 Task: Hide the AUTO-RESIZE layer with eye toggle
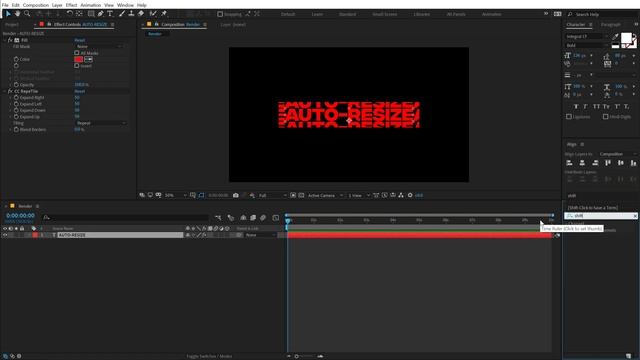5,235
